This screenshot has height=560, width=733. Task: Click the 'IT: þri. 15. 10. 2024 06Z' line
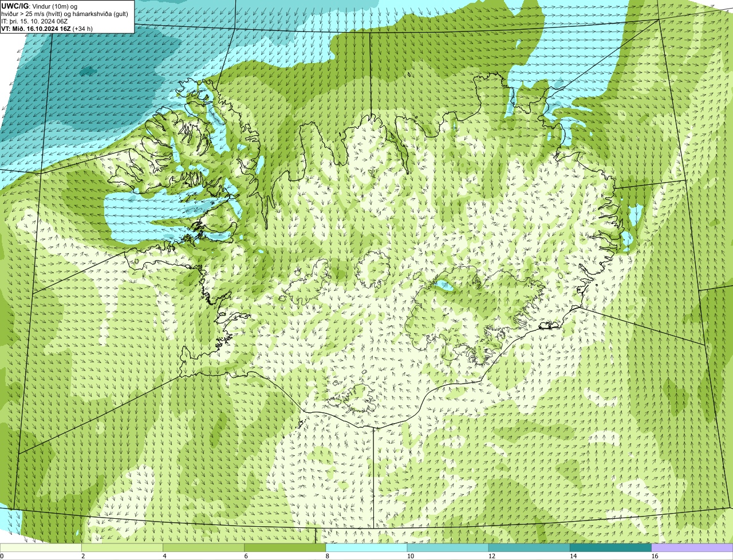click(x=35, y=21)
